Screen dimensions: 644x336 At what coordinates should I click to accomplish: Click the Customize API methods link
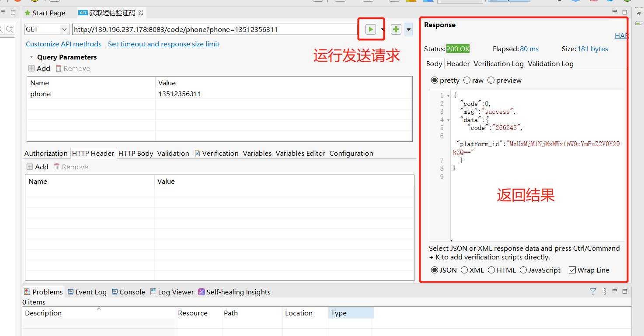(x=63, y=44)
